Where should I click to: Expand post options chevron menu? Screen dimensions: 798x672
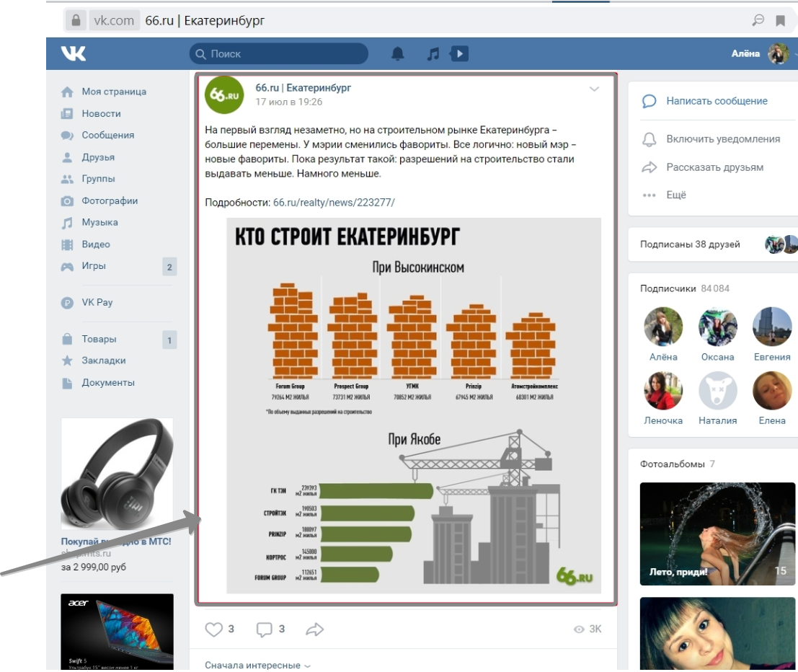tap(594, 89)
